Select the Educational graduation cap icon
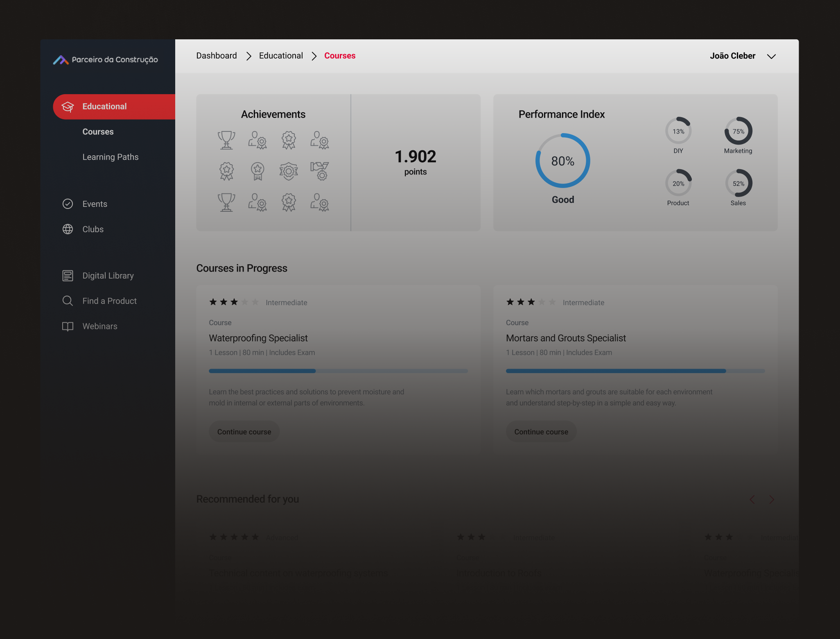This screenshot has height=639, width=840. click(68, 106)
